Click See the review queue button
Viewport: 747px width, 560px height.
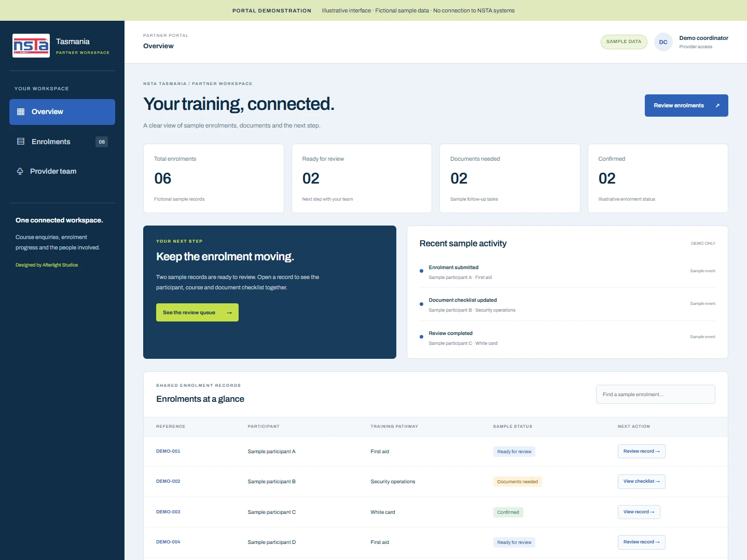(x=197, y=313)
